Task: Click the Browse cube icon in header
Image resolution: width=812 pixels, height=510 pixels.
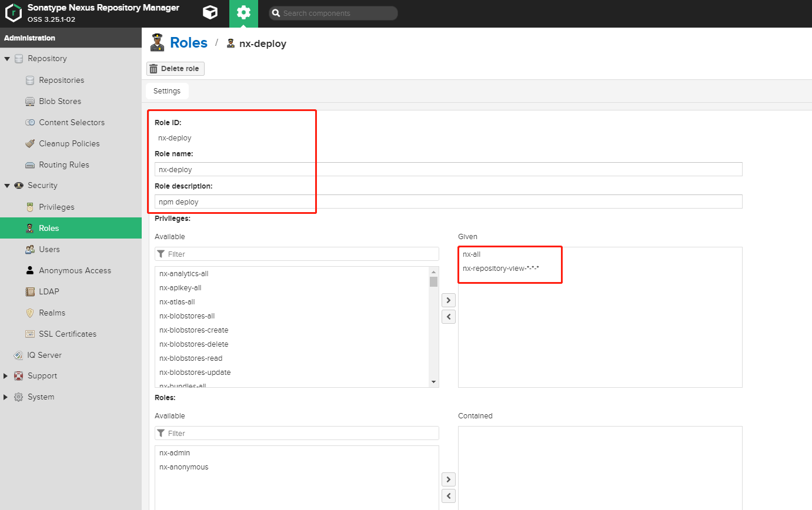Action: pos(209,13)
